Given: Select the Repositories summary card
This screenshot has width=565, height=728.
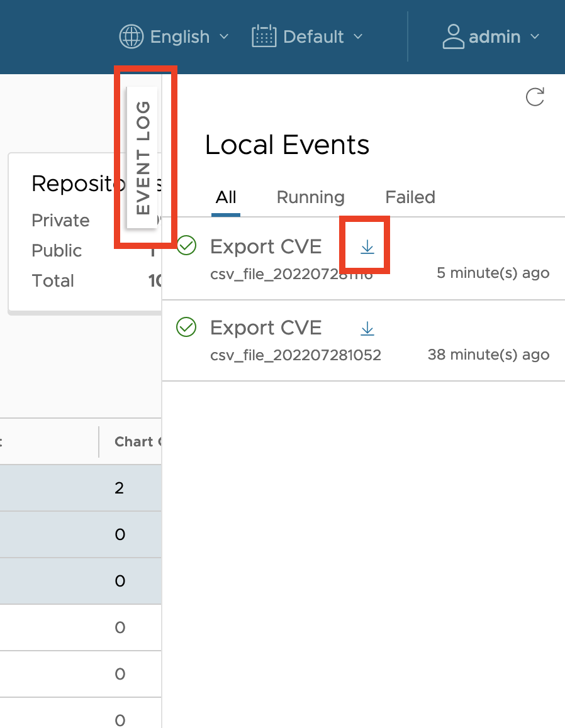Looking at the screenshot, I should coord(82,184).
